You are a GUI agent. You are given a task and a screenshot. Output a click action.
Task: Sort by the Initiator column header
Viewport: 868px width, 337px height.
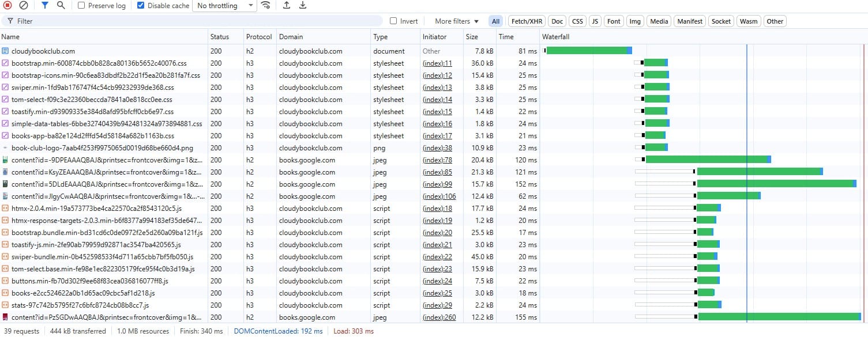coord(441,37)
